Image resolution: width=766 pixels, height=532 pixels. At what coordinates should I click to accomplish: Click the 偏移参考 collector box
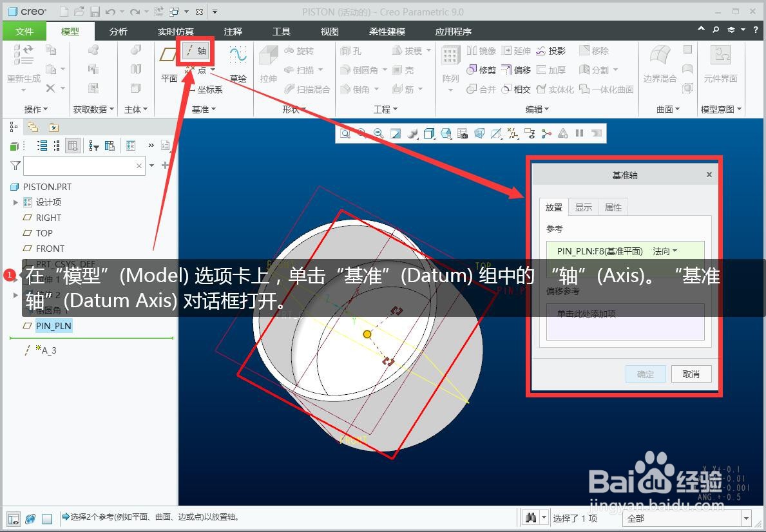[x=626, y=321]
